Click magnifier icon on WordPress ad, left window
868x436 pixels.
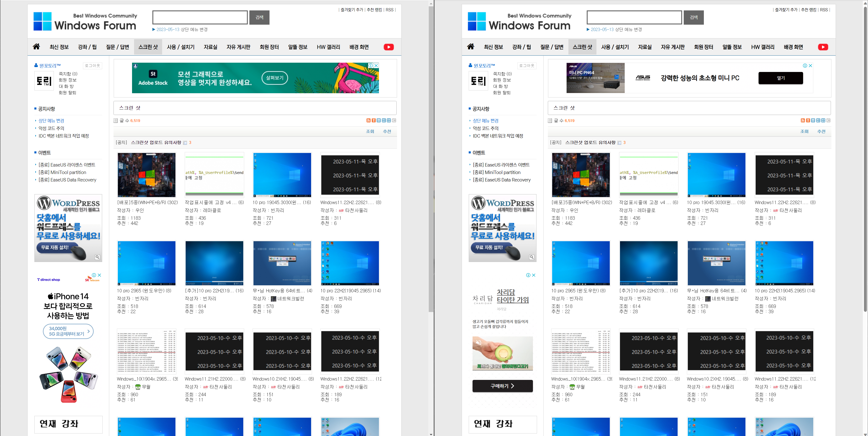[97, 257]
